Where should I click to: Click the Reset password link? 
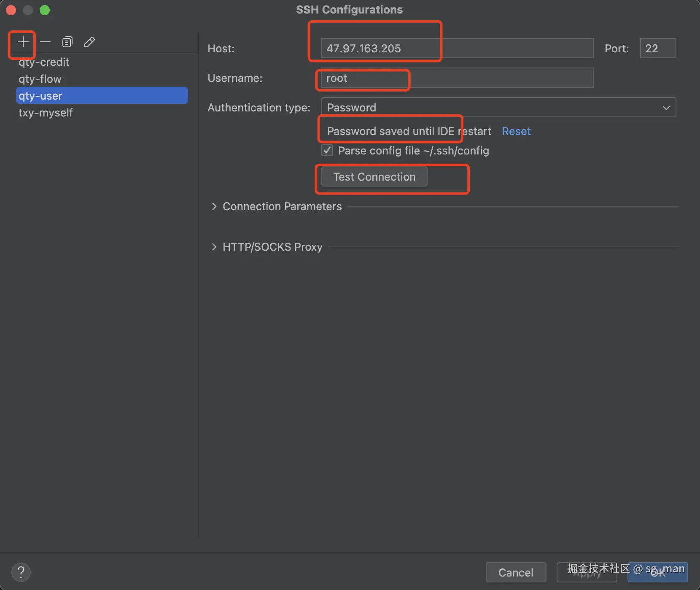click(x=516, y=131)
